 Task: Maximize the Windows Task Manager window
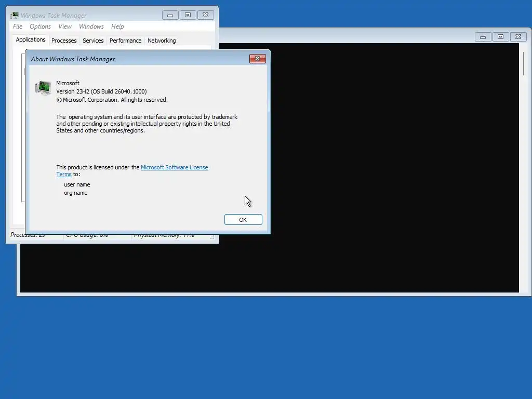(188, 15)
